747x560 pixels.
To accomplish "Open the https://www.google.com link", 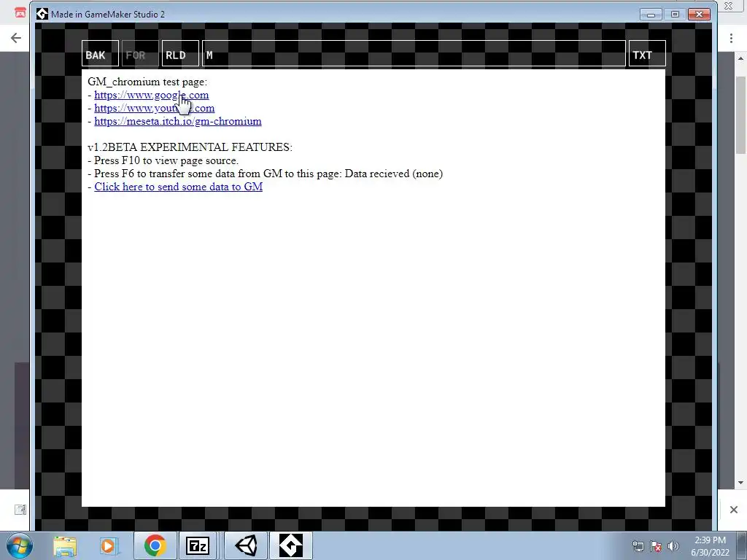I will pos(152,95).
